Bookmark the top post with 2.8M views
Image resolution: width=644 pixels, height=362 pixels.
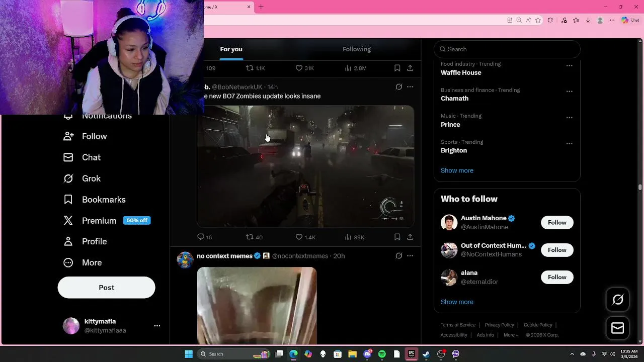(x=397, y=68)
